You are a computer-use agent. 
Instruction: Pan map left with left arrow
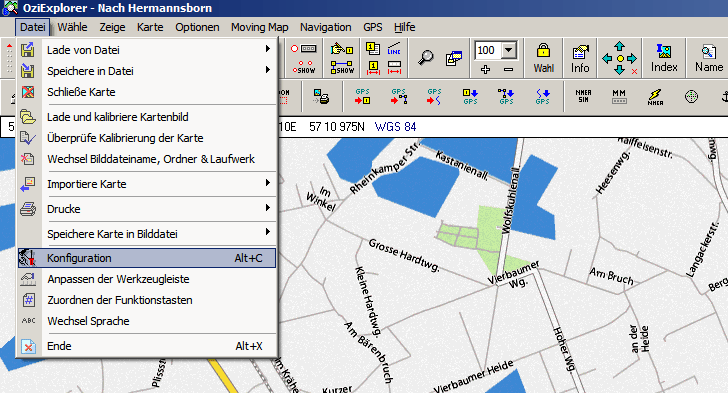click(x=607, y=59)
